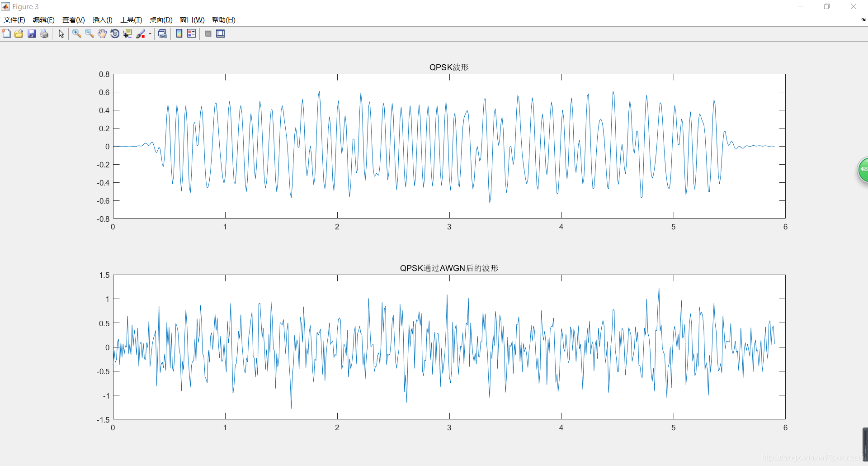Click the MATLAB icon in the title bar
Viewport: 868px width, 466px height.
pyautogui.click(x=5, y=6)
